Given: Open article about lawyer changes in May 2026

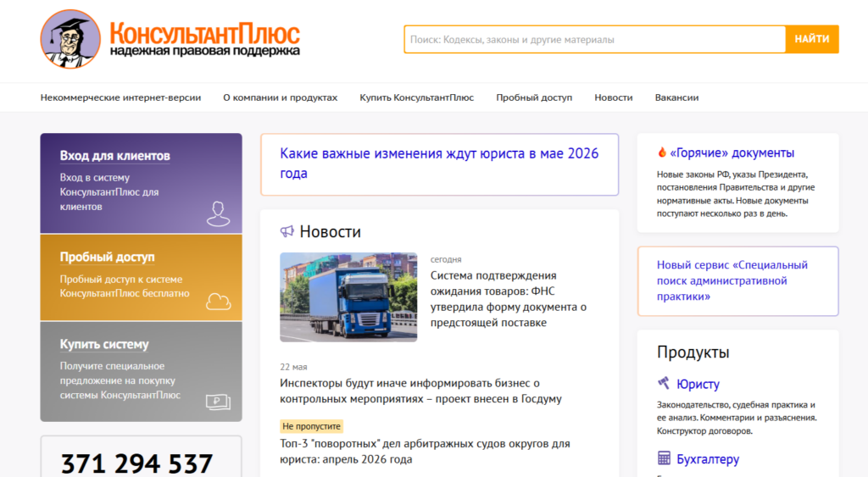Looking at the screenshot, I should pyautogui.click(x=439, y=164).
